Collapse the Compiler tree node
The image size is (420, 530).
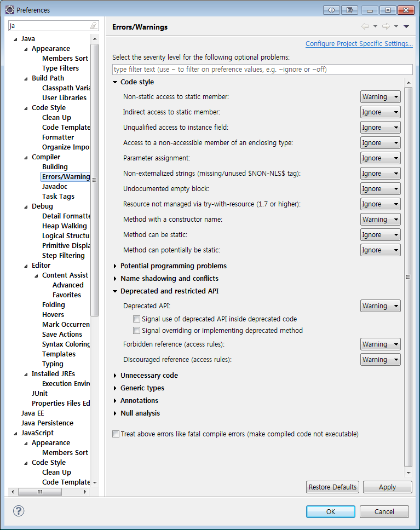[26, 158]
